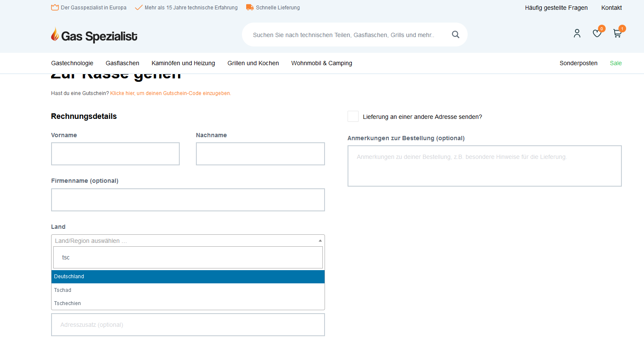Open Grillen und Kochen menu
Viewport: 644px width, 343px height.
pyautogui.click(x=253, y=63)
